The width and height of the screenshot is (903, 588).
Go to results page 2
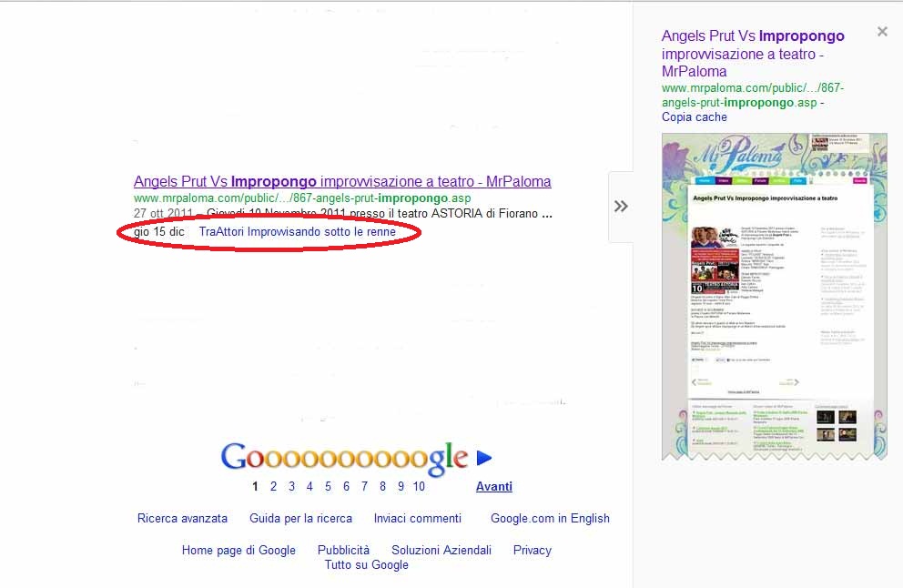point(273,487)
